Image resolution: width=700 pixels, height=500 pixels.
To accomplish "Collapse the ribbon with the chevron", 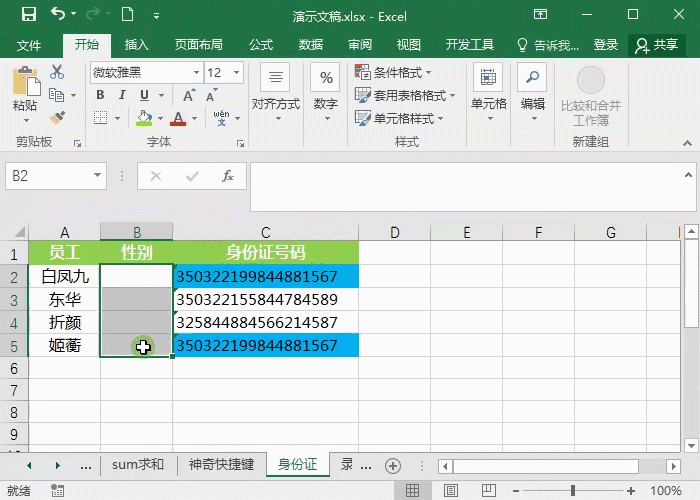I will (688, 143).
